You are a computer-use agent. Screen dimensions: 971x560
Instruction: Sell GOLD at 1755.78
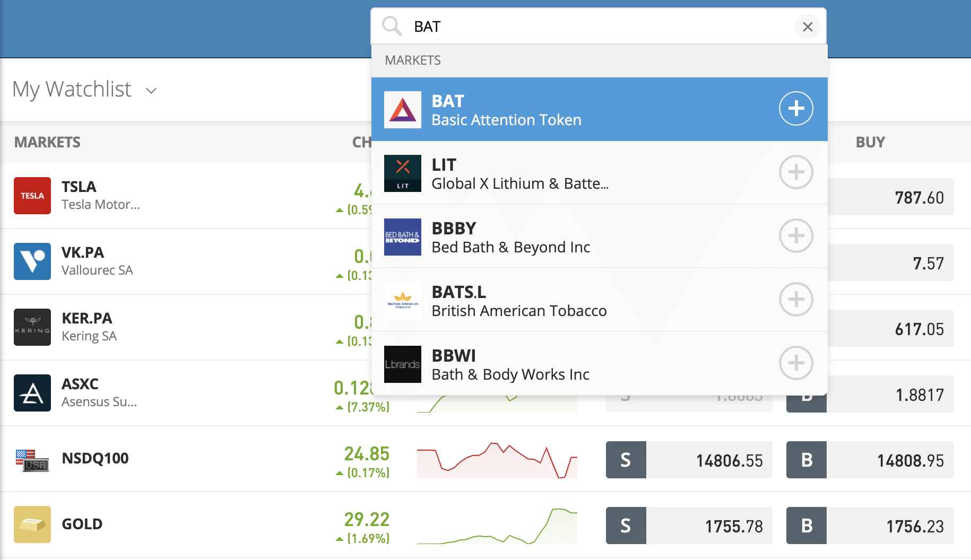pyautogui.click(x=689, y=526)
